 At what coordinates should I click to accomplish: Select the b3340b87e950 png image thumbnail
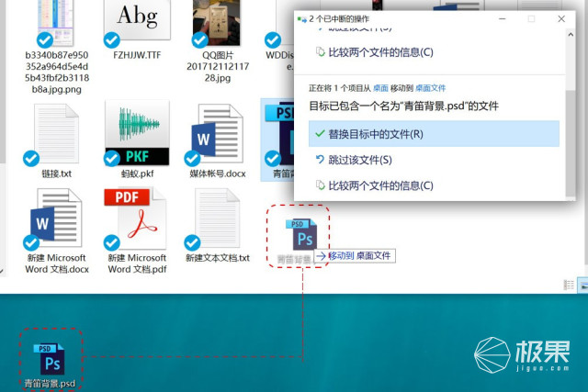55,23
